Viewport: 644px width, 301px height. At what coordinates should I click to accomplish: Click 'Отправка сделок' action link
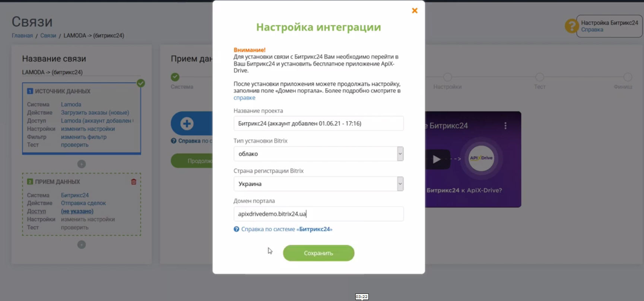[x=83, y=203]
